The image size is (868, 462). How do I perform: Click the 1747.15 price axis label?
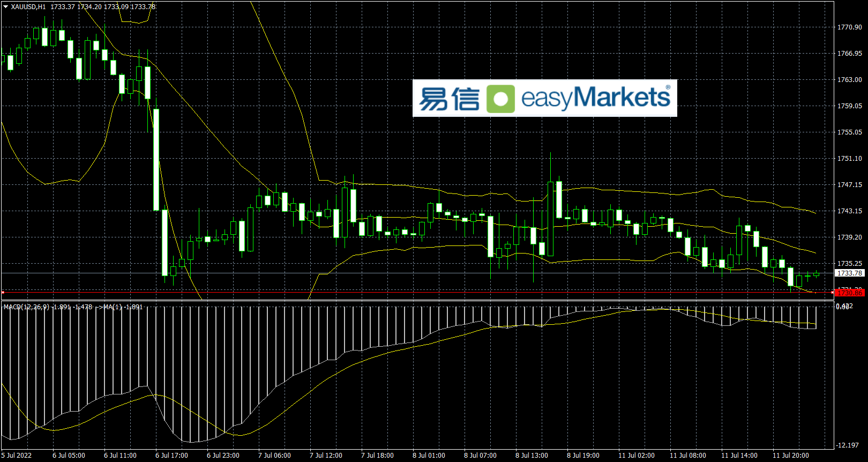pos(850,185)
